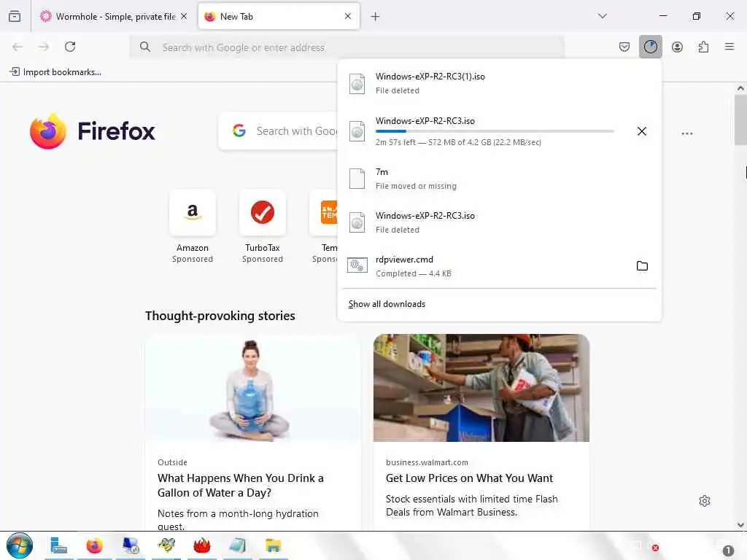Click the rdpviewer.cmd file icon
The width and height of the screenshot is (747, 560).
point(357,265)
